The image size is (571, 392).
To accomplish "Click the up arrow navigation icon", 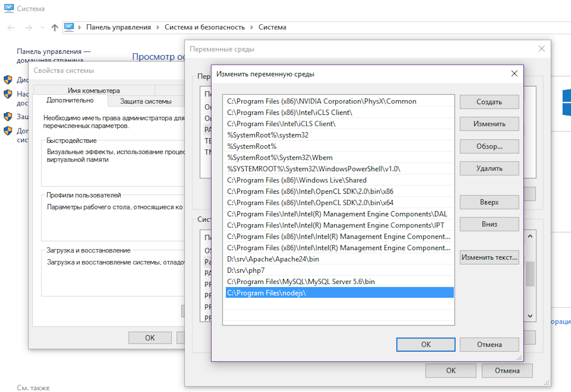I will (55, 27).
